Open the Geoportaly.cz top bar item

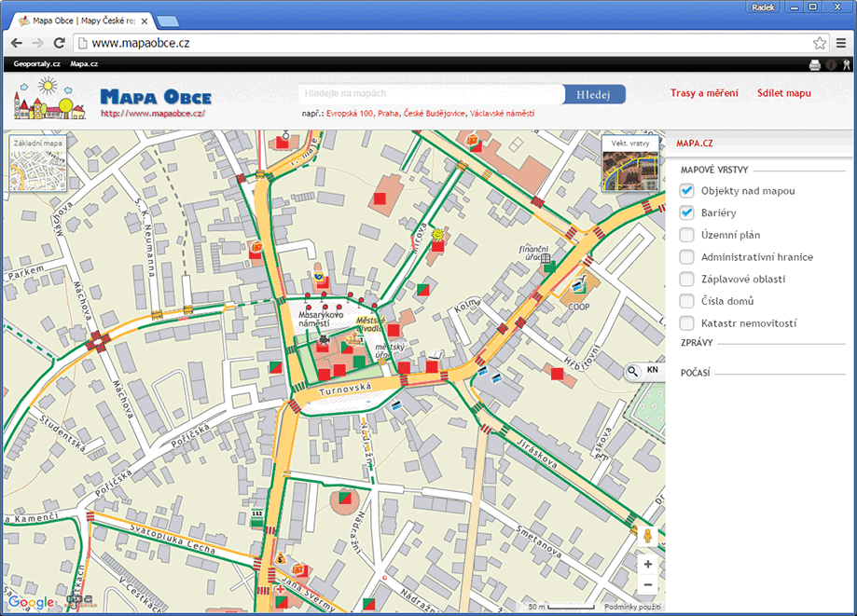36,64
